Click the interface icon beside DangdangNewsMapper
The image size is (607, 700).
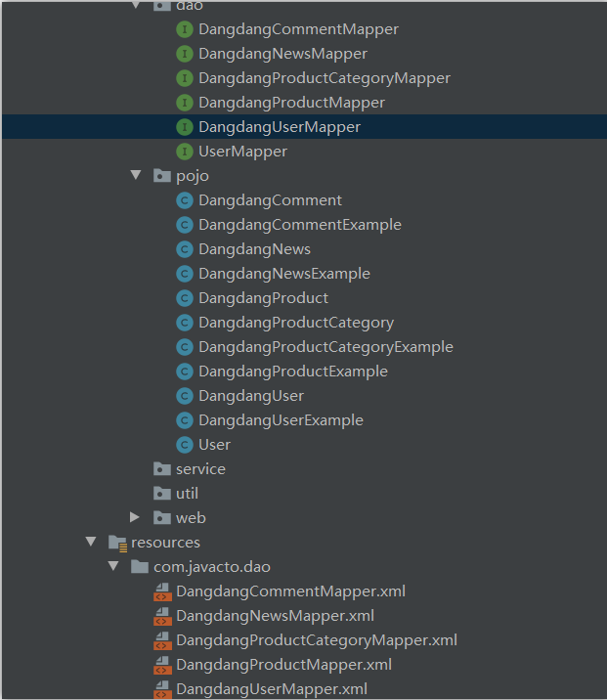[x=185, y=54]
